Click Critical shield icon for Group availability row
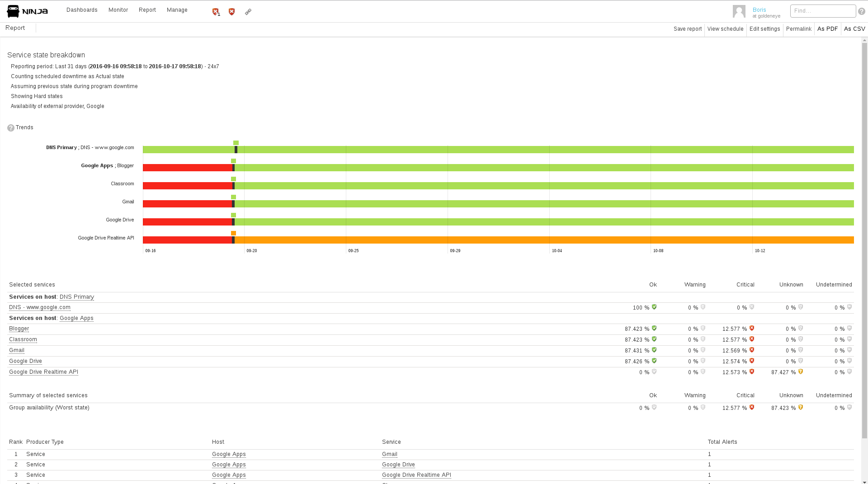The width and height of the screenshot is (868, 484). point(752,408)
